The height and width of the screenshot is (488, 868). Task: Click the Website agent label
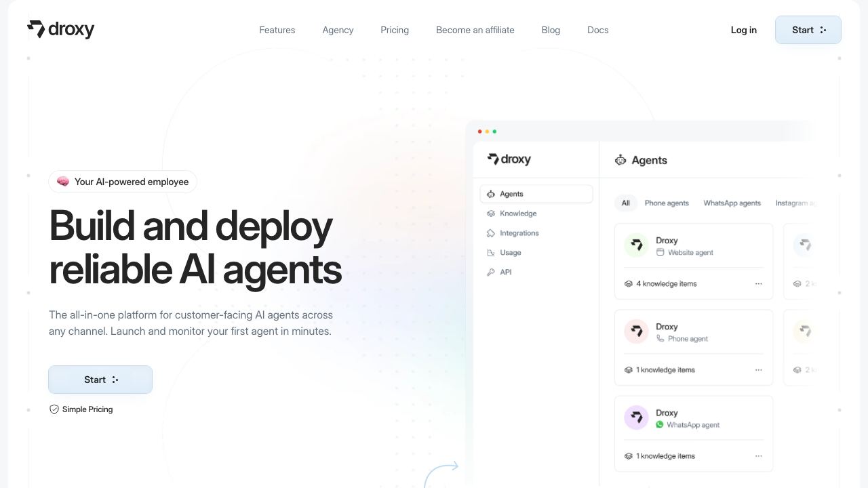pos(690,252)
